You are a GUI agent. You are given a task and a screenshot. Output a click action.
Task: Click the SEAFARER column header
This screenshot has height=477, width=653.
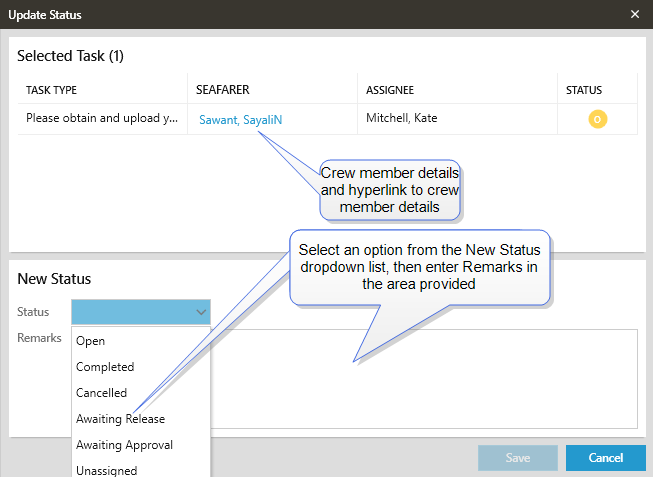(222, 90)
